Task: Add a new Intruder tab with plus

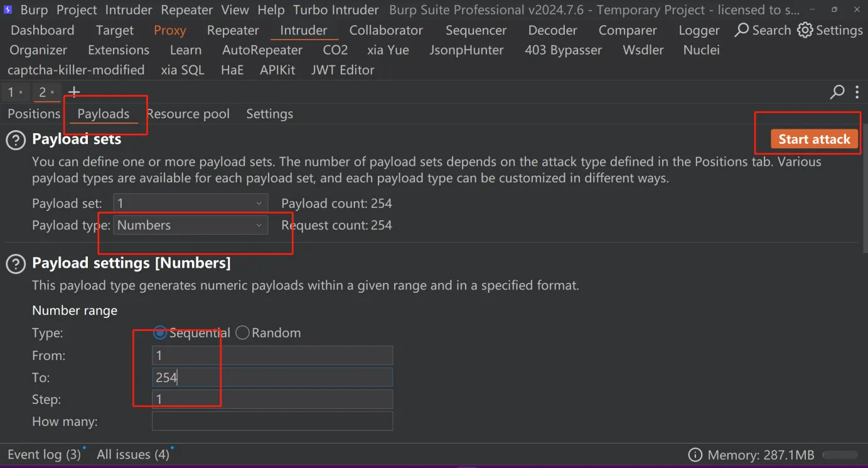Action: pos(74,92)
